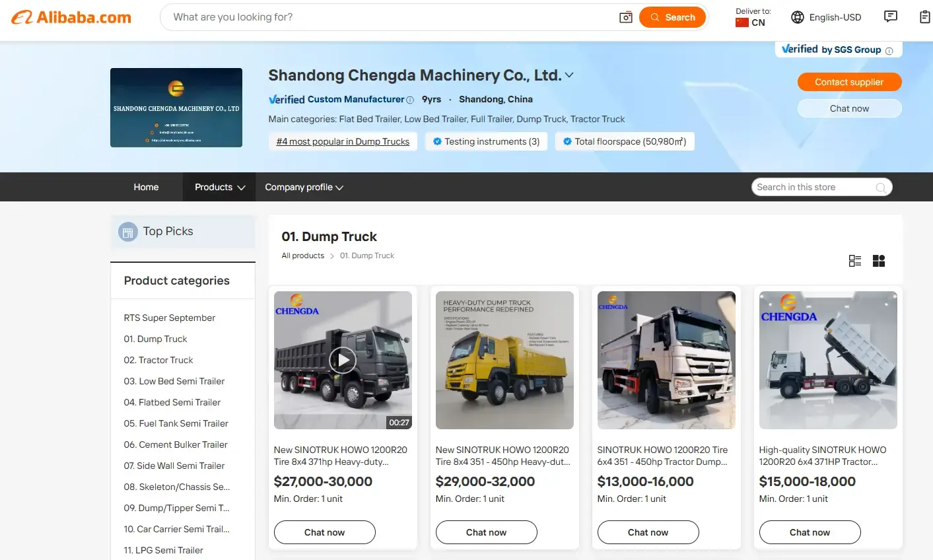The height and width of the screenshot is (560, 933).
Task: Open Top Picks in sidebar
Action: tap(182, 231)
